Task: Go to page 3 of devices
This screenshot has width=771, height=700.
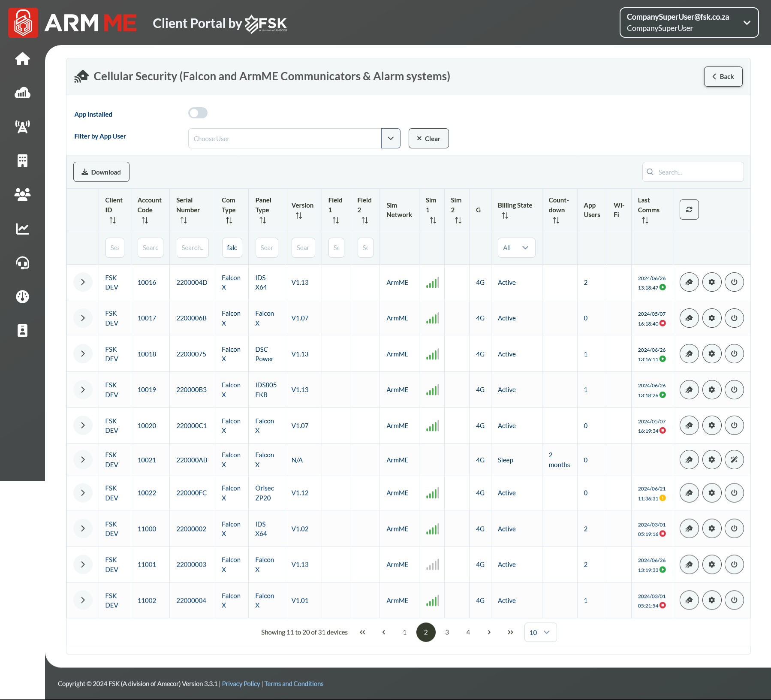Action: (x=447, y=632)
